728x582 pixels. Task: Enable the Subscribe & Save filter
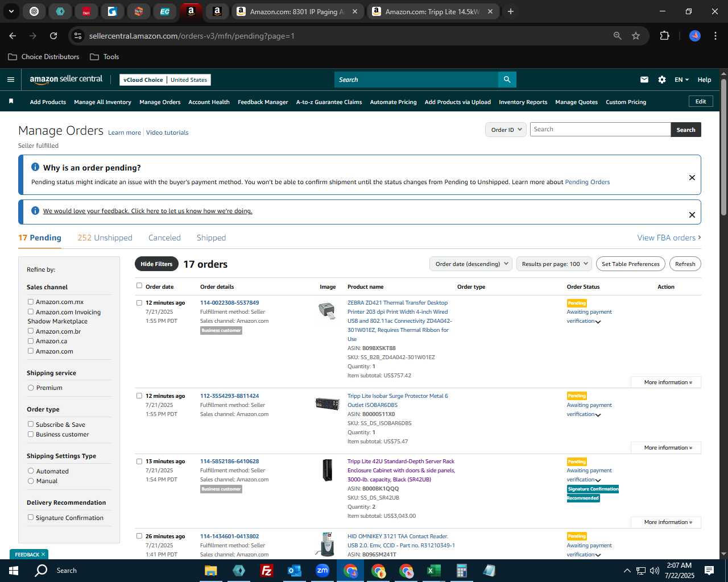[x=31, y=424]
